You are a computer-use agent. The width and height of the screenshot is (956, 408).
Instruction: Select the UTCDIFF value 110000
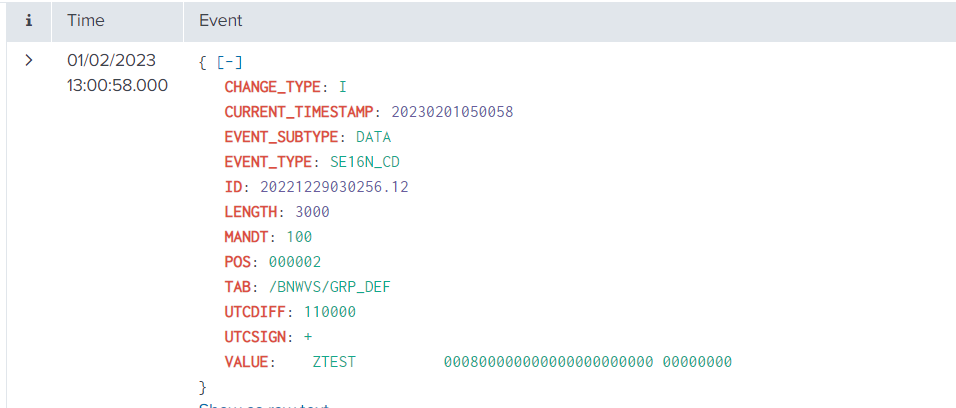coord(330,312)
